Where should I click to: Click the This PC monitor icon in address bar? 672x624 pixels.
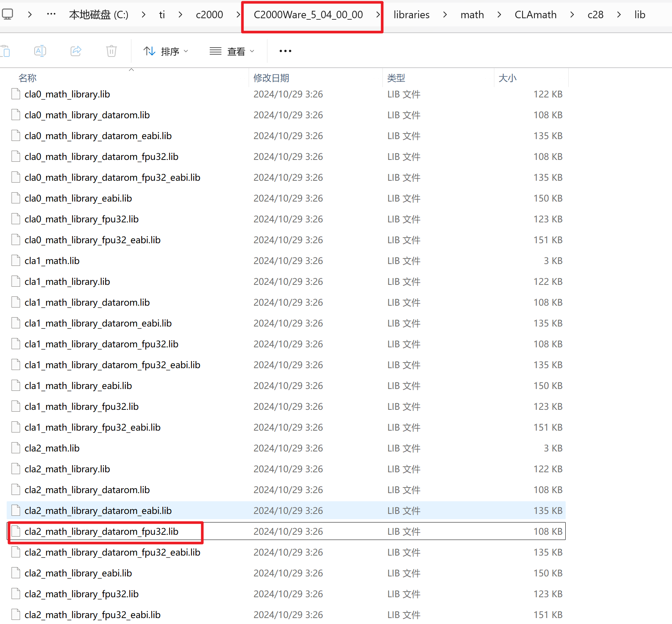coord(7,15)
